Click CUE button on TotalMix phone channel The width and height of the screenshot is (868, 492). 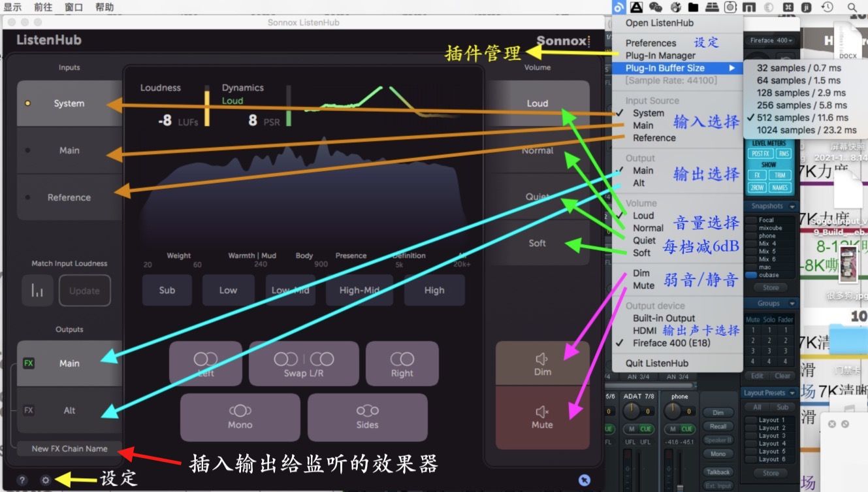point(687,429)
